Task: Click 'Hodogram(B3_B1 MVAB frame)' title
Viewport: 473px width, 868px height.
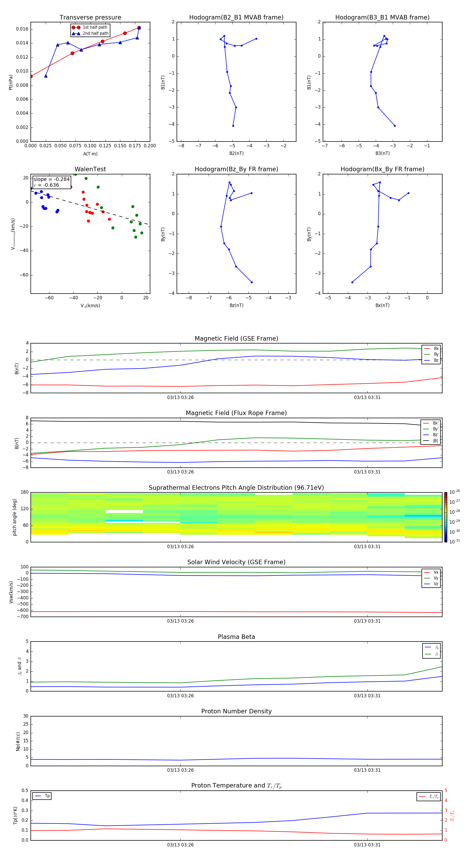Action: pyautogui.click(x=382, y=18)
